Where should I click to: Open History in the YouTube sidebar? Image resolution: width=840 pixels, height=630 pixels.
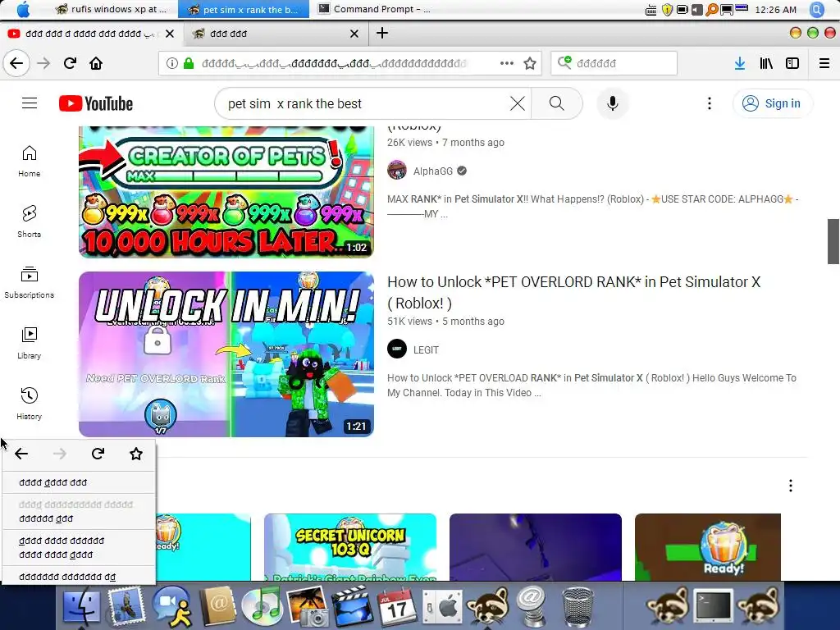click(29, 404)
